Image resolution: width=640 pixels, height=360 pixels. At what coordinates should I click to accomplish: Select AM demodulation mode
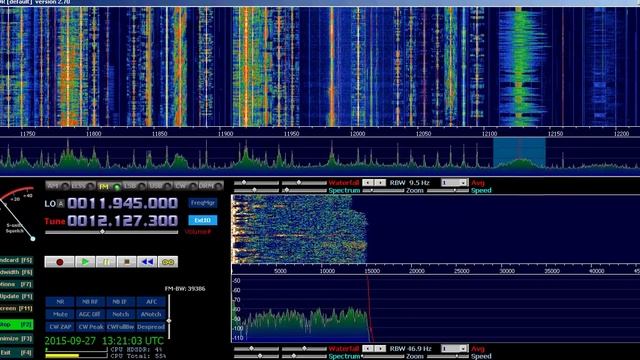[x=58, y=186]
